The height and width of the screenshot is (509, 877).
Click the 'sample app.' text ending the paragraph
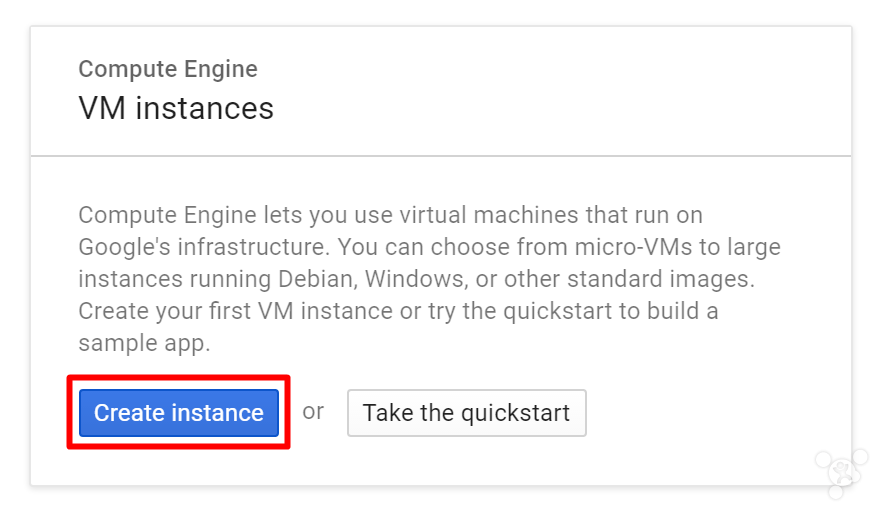(144, 343)
